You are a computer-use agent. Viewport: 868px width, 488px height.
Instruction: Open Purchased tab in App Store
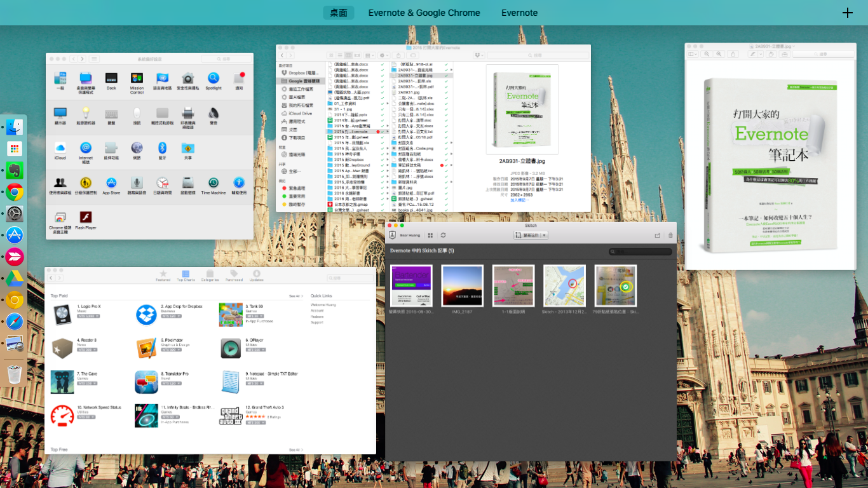pos(234,275)
